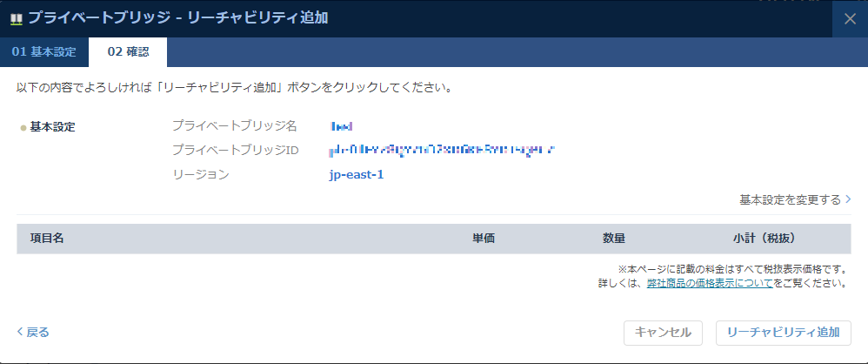868x364 pixels.
Task: Click the chevron next to 基本設定を変更する
Action: (x=848, y=199)
